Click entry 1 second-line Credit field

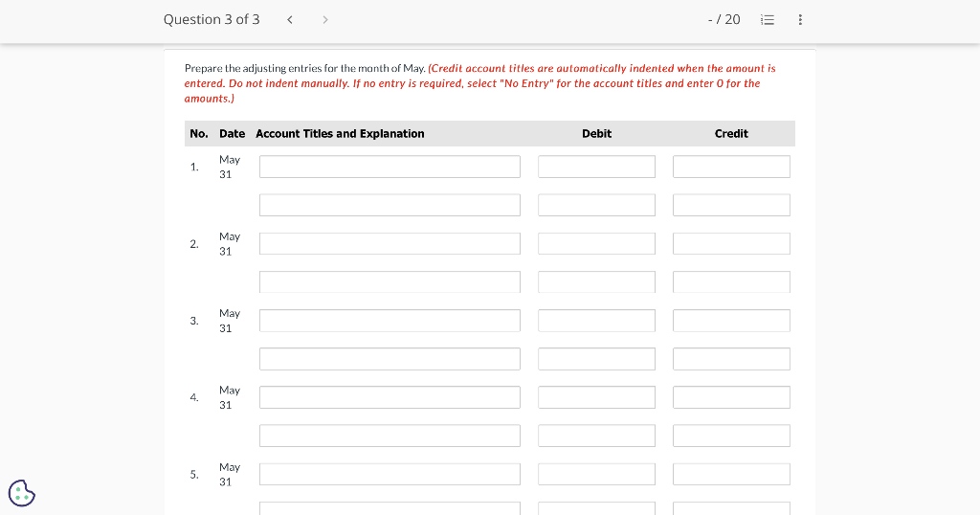click(732, 205)
